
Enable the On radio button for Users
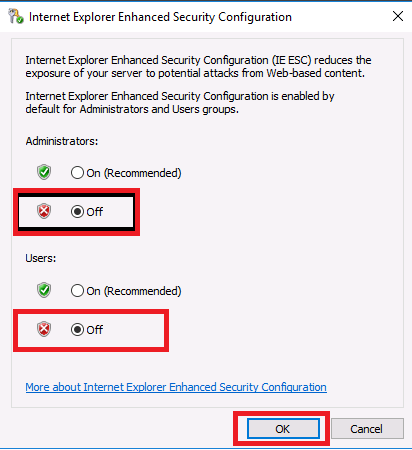[77, 291]
